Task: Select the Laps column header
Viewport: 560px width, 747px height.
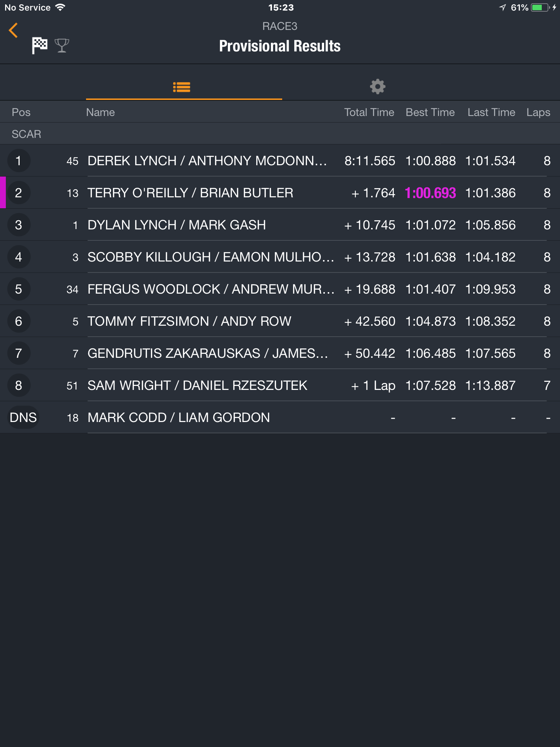Action: tap(538, 112)
